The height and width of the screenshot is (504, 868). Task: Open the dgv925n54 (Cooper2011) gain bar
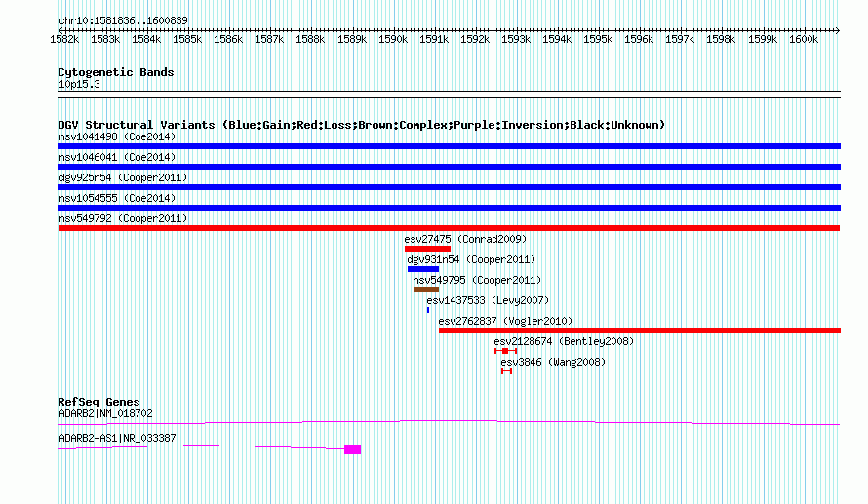click(x=449, y=187)
